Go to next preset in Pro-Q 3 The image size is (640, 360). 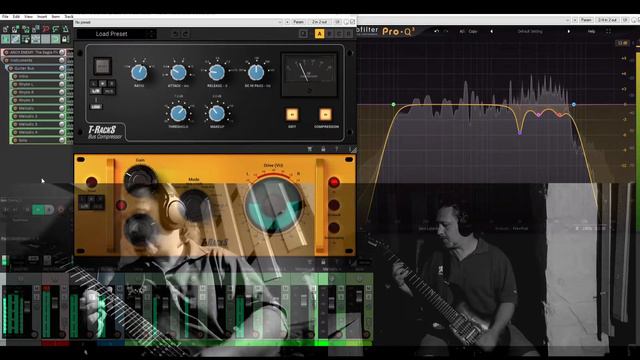(x=569, y=31)
